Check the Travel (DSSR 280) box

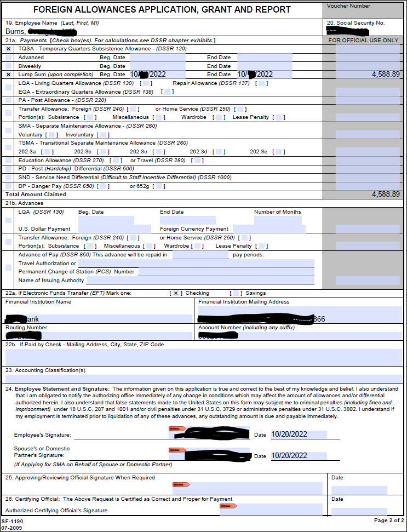click(x=197, y=161)
